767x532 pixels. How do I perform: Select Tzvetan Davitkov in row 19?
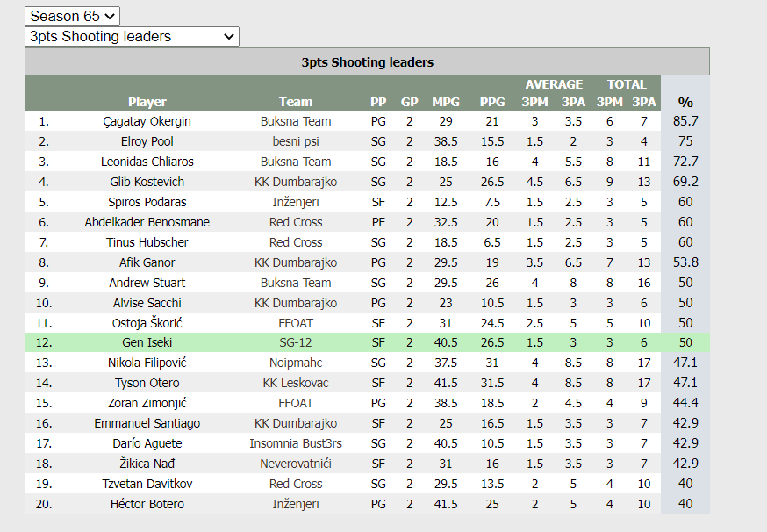(x=147, y=484)
